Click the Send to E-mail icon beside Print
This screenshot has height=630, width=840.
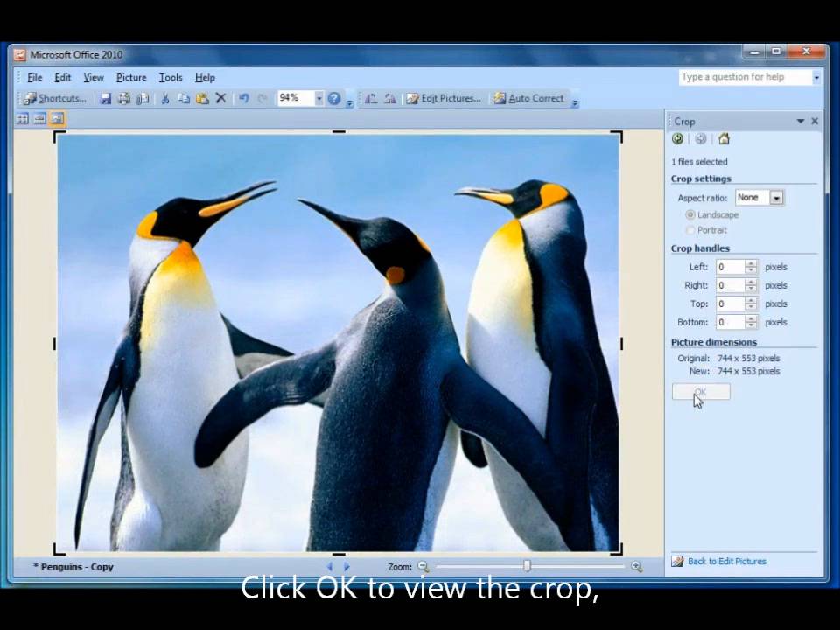tap(143, 98)
